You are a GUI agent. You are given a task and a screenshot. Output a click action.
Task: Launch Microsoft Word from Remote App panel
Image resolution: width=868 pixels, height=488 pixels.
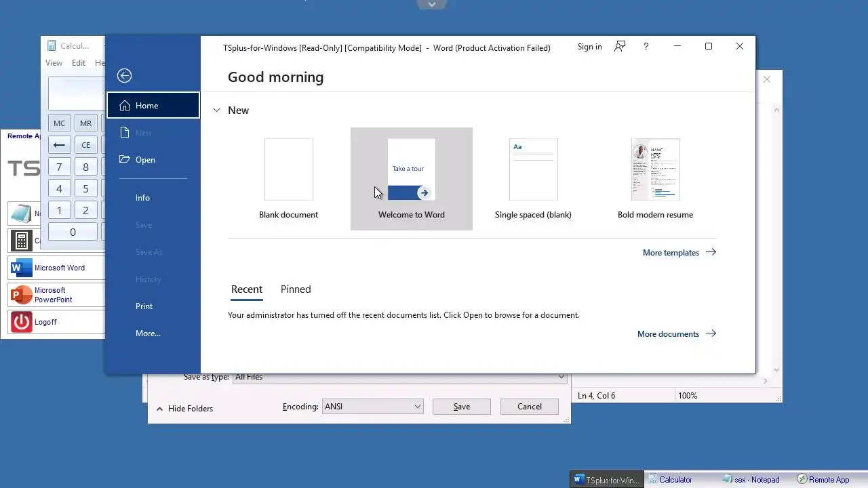point(57,268)
